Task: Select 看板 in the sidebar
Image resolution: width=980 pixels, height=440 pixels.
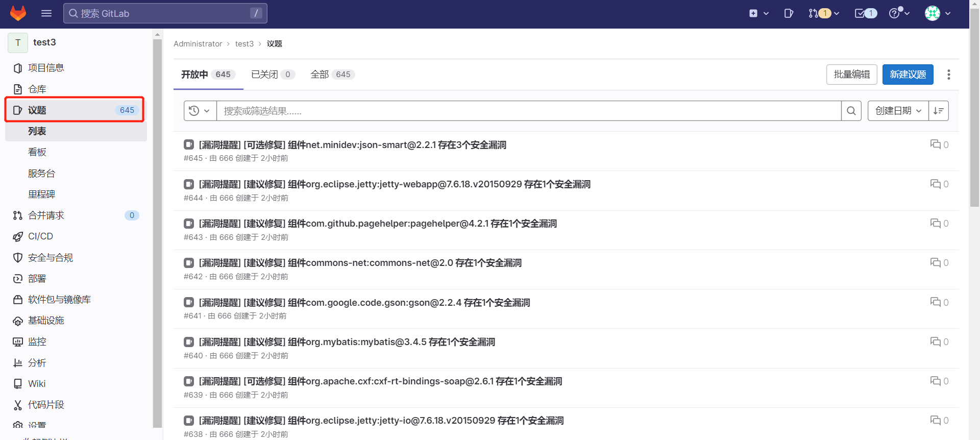Action: 37,152
